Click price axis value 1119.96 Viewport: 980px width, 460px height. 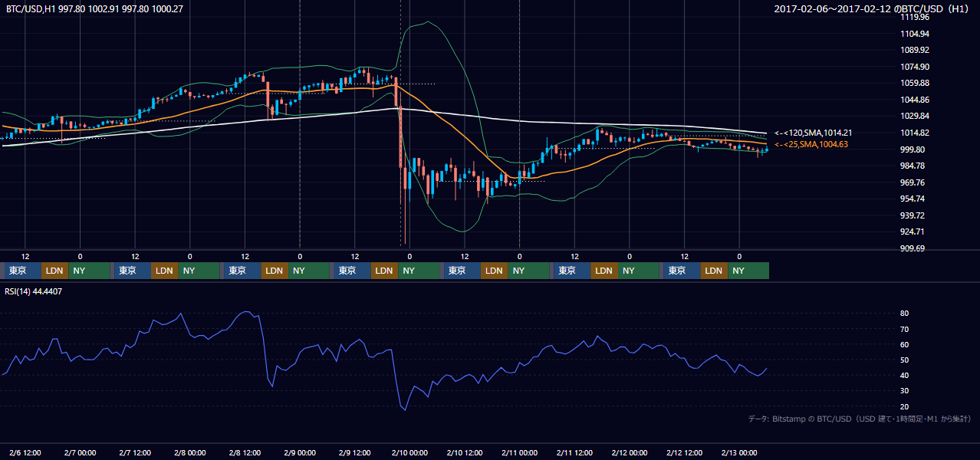[x=916, y=17]
